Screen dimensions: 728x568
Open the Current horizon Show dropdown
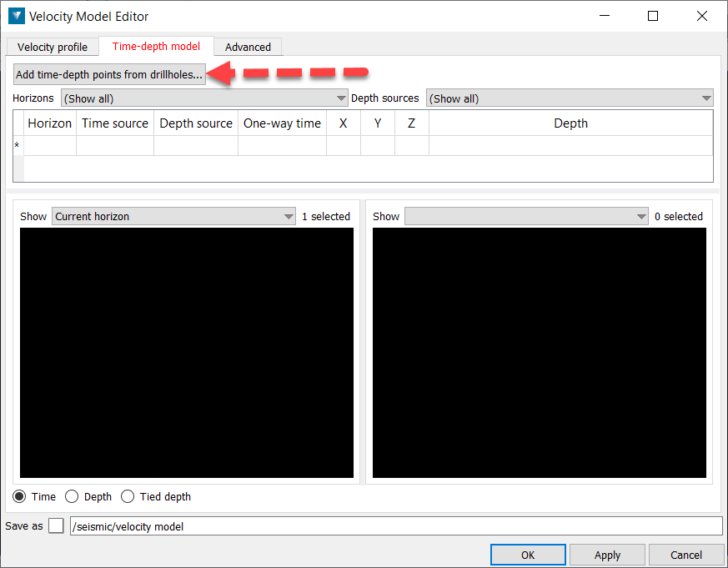point(173,216)
